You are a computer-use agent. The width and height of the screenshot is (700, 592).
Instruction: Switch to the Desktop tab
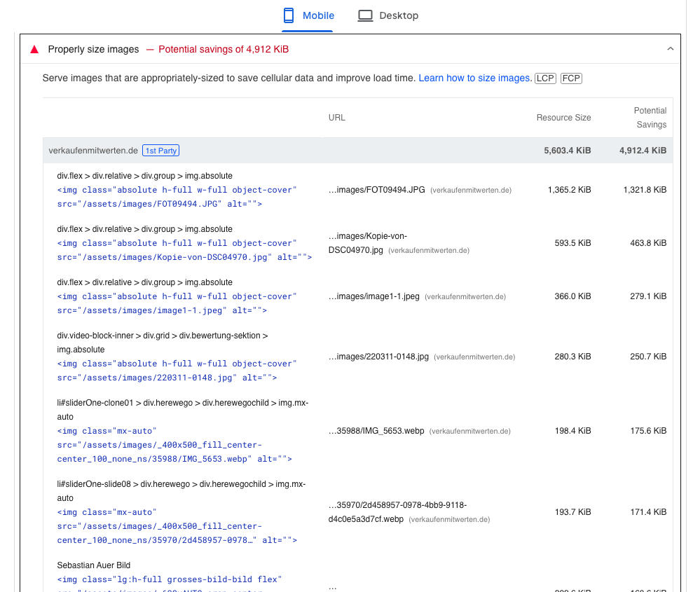coord(388,15)
